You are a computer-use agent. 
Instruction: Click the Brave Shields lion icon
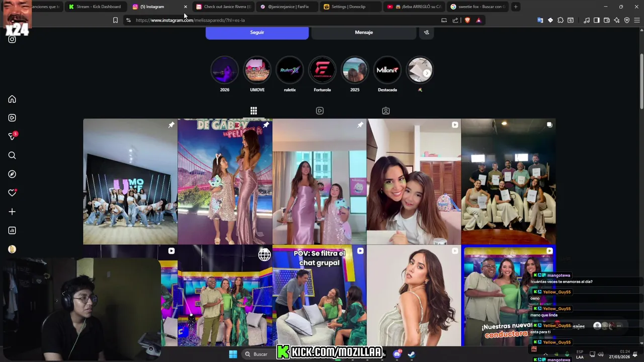pyautogui.click(x=467, y=20)
